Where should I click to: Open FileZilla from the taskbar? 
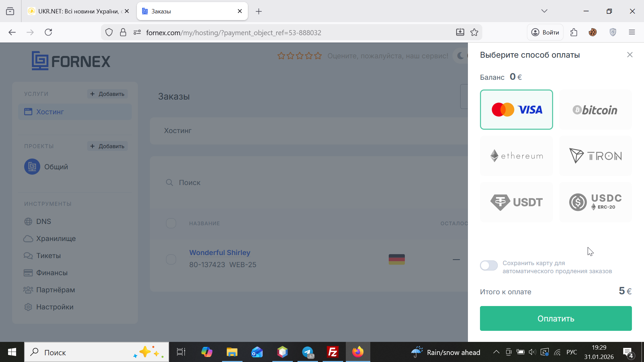click(332, 352)
